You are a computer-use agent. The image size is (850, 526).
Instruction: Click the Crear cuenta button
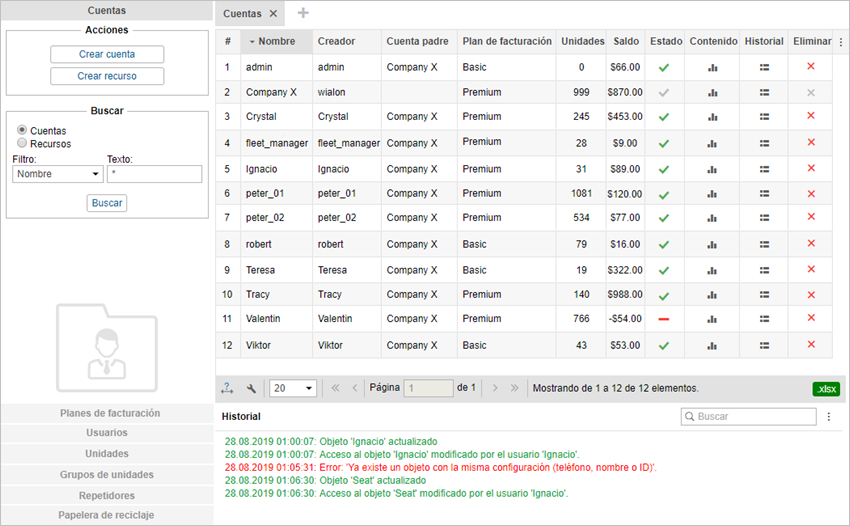(x=107, y=54)
